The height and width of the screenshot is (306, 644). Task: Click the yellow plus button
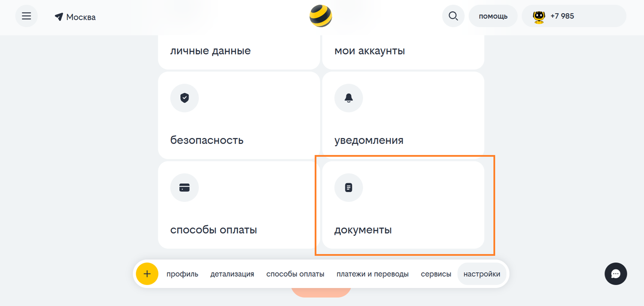[x=147, y=274]
